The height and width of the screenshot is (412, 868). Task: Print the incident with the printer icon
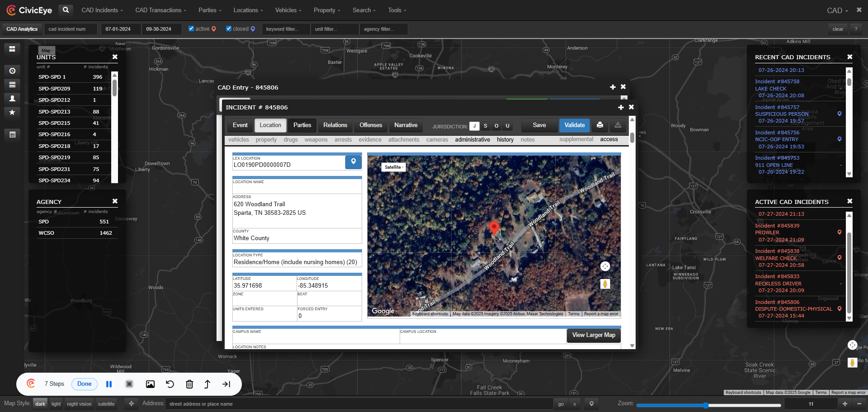pyautogui.click(x=599, y=125)
